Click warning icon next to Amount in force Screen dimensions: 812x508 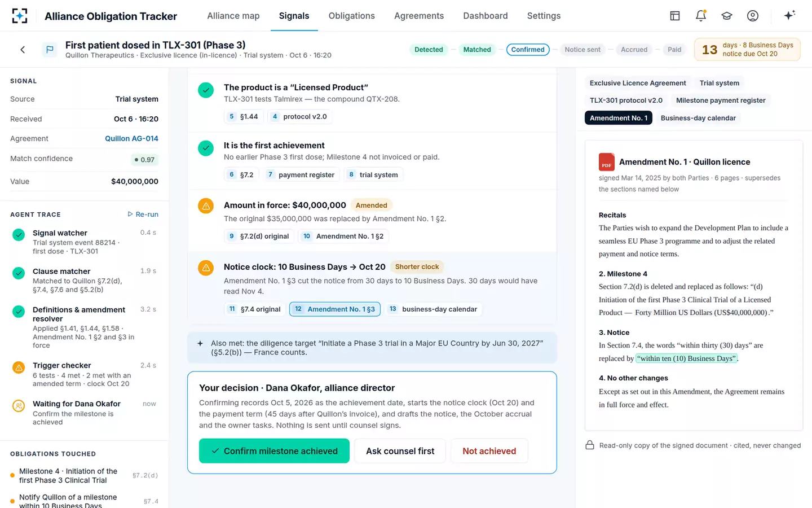[x=206, y=206]
